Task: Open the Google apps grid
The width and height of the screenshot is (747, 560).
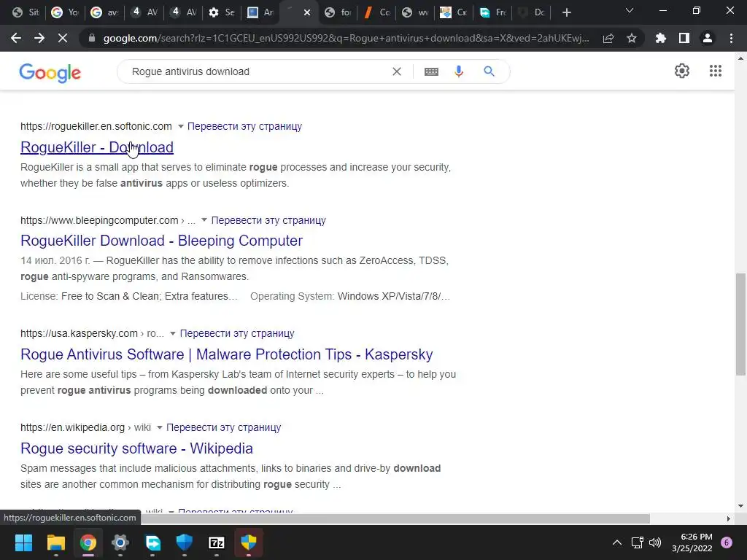Action: [x=715, y=71]
